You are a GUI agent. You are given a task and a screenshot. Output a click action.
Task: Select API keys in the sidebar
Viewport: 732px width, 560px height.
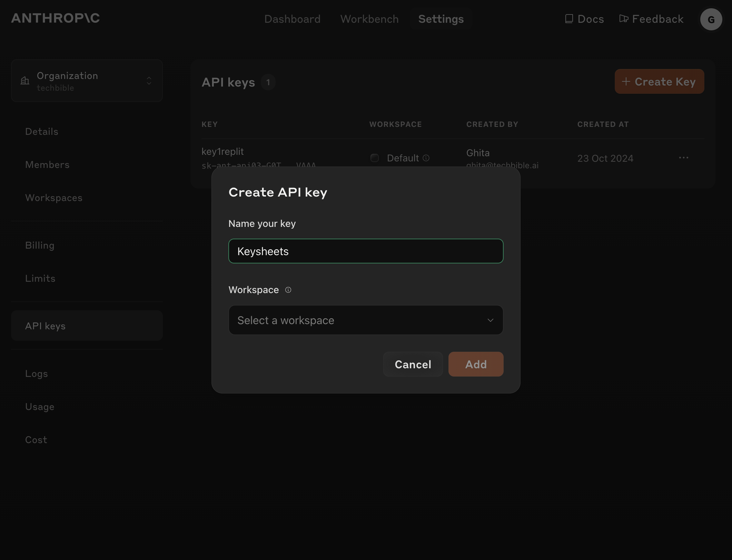(87, 326)
